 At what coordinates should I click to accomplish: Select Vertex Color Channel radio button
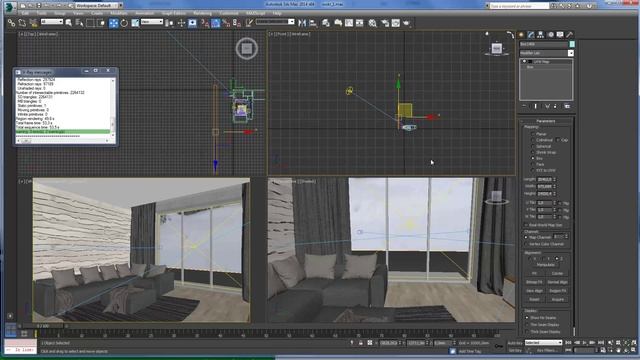527,244
